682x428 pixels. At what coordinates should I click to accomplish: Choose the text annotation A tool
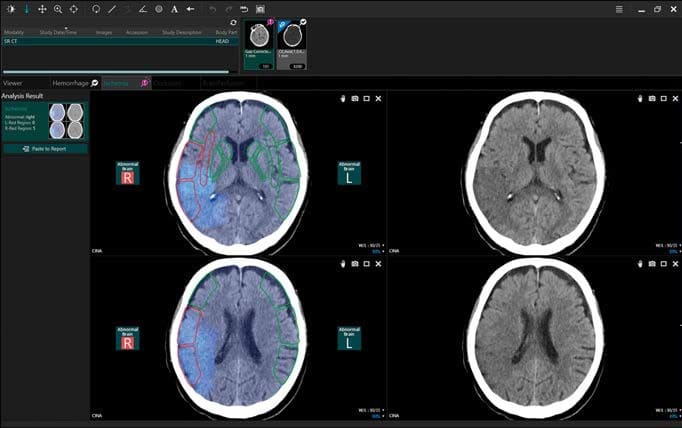tap(174, 9)
